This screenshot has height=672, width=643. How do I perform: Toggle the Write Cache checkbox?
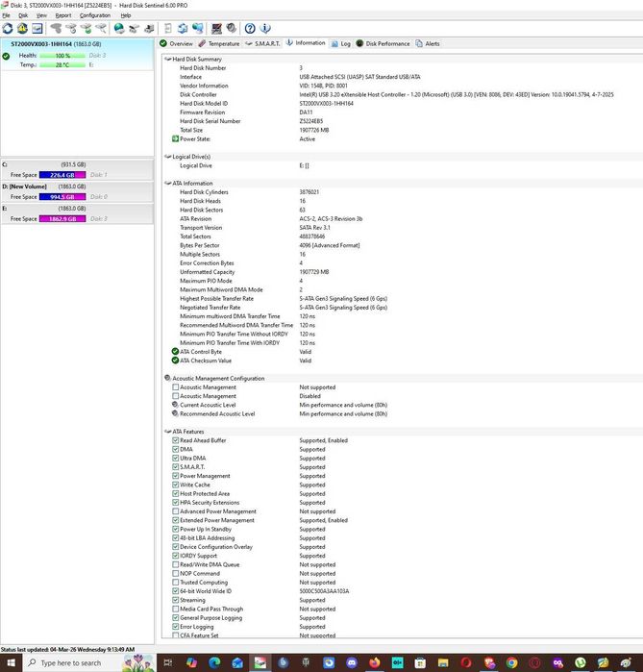pos(175,485)
